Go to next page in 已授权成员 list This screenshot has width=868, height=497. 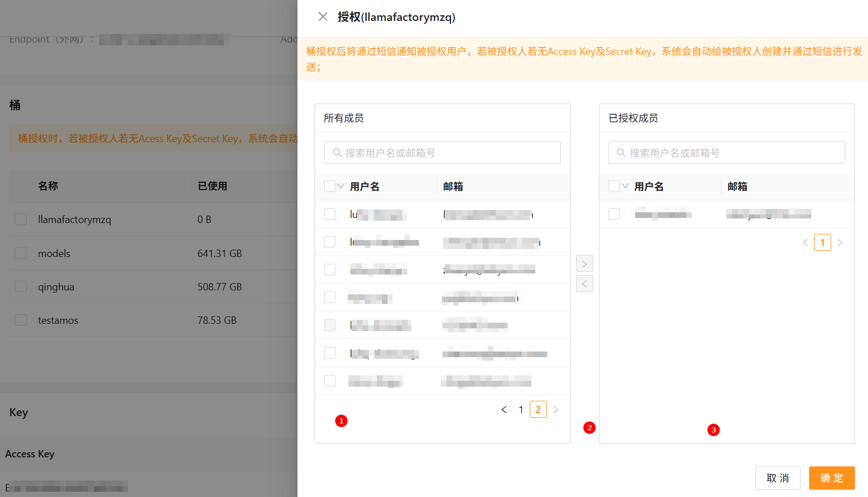(x=840, y=242)
